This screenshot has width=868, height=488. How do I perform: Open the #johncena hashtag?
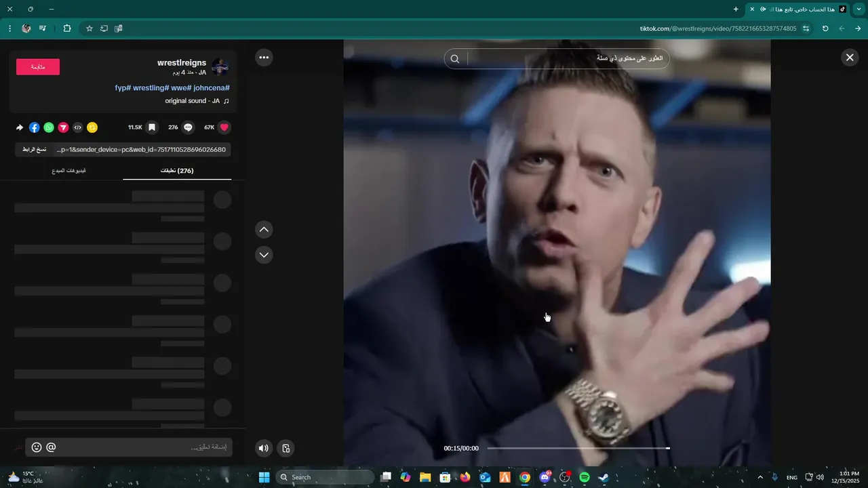click(x=212, y=88)
